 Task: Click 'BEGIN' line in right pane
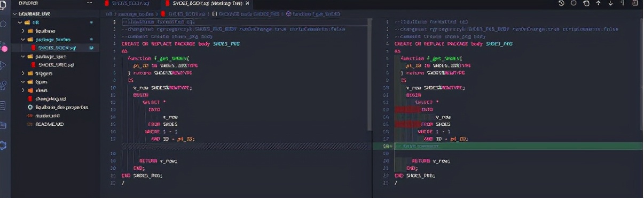point(413,94)
